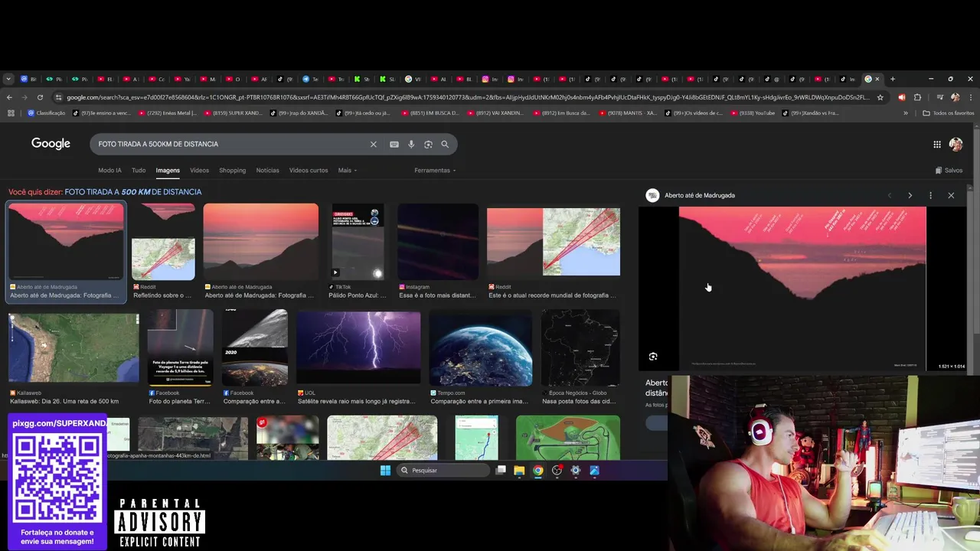Switch to the Shopping tab
This screenshot has height=551, width=980.
232,170
